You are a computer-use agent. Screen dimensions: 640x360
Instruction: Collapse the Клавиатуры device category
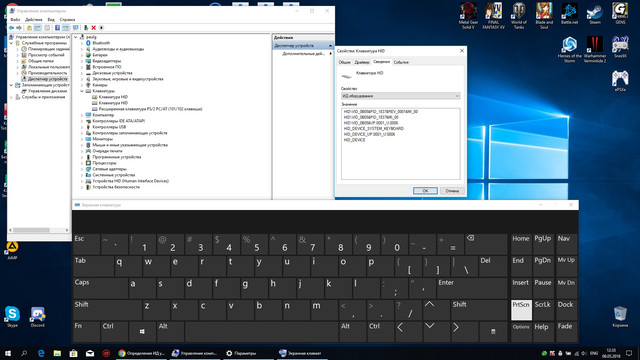click(82, 91)
